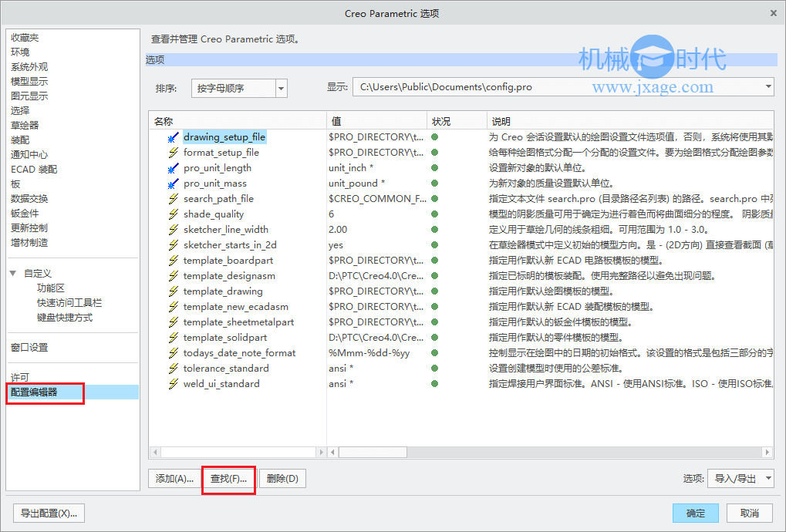786x532 pixels.
Task: Open the 数据交换 category
Action: pyautogui.click(x=29, y=198)
